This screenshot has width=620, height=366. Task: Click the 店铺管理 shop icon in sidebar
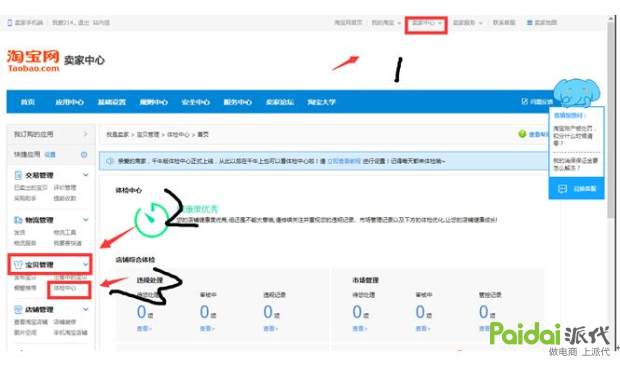(x=18, y=309)
